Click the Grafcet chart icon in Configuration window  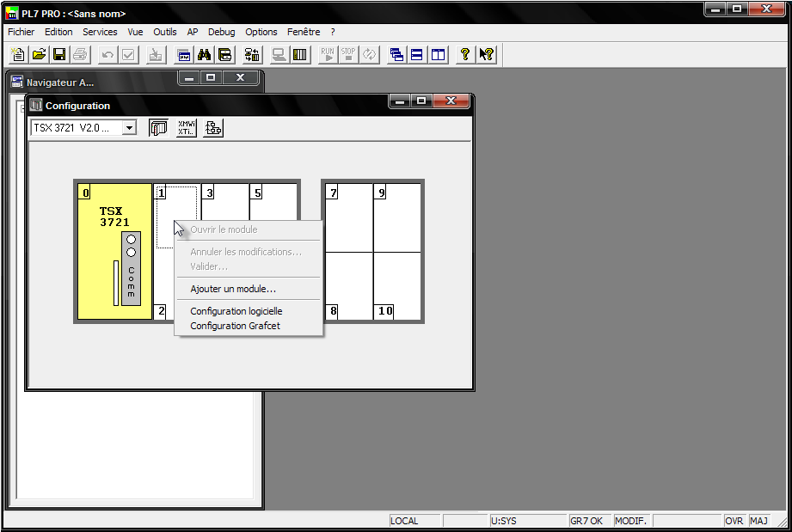(x=213, y=128)
